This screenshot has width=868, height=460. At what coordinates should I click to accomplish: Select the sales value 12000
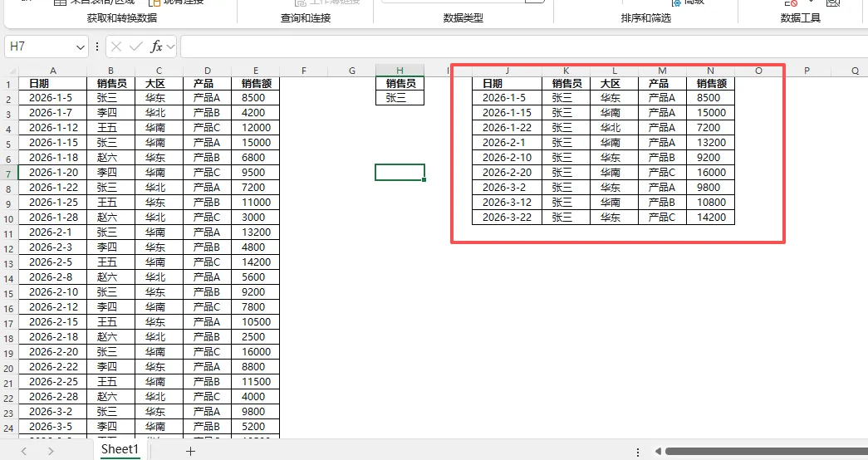[x=255, y=127]
